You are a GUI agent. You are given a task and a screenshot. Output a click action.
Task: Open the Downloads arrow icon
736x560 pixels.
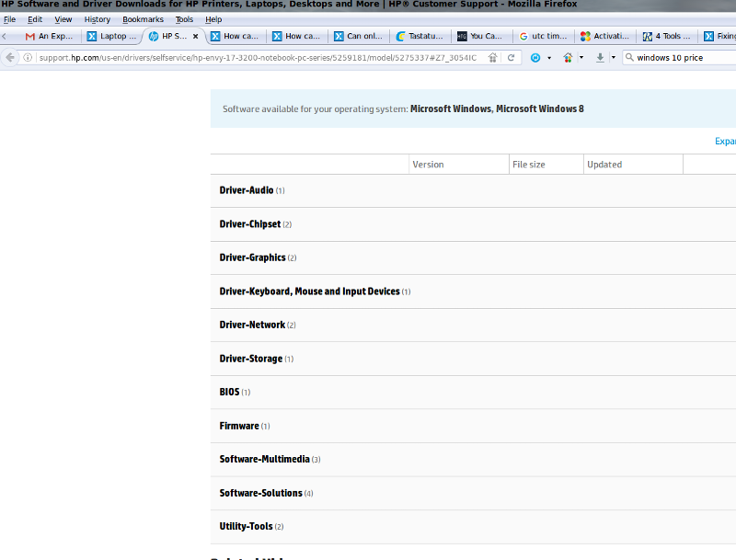pos(600,58)
